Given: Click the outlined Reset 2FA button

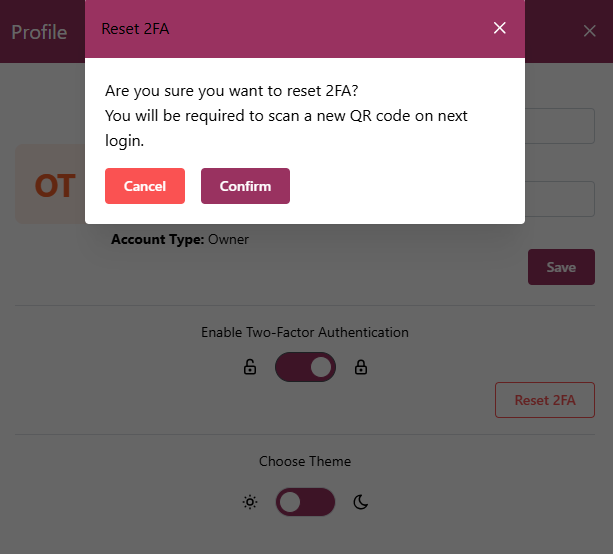Looking at the screenshot, I should click(545, 400).
